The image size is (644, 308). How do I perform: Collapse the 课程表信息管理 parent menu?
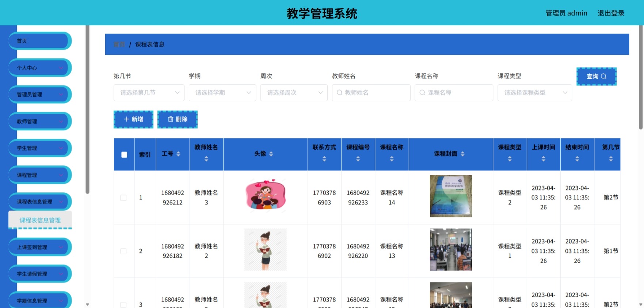[x=40, y=202]
